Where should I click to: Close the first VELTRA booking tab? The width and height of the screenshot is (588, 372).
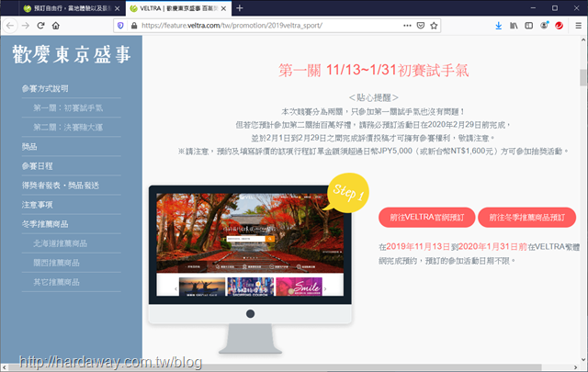[117, 8]
